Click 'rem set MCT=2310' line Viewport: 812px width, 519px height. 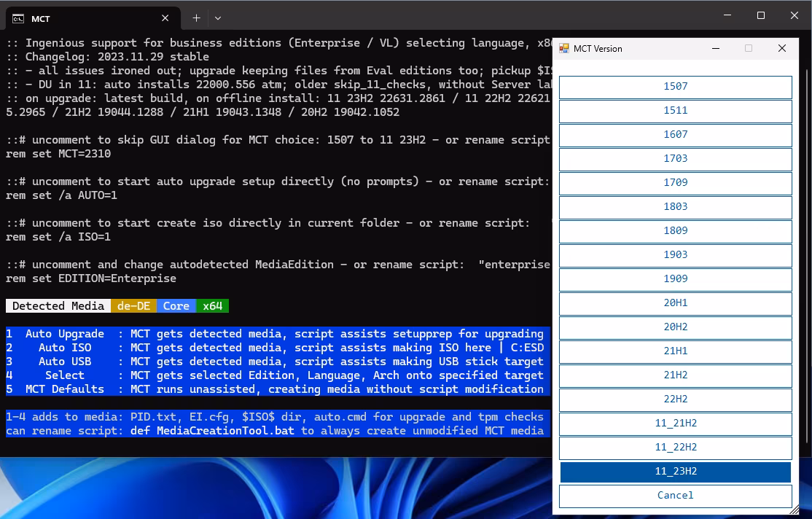tap(58, 154)
